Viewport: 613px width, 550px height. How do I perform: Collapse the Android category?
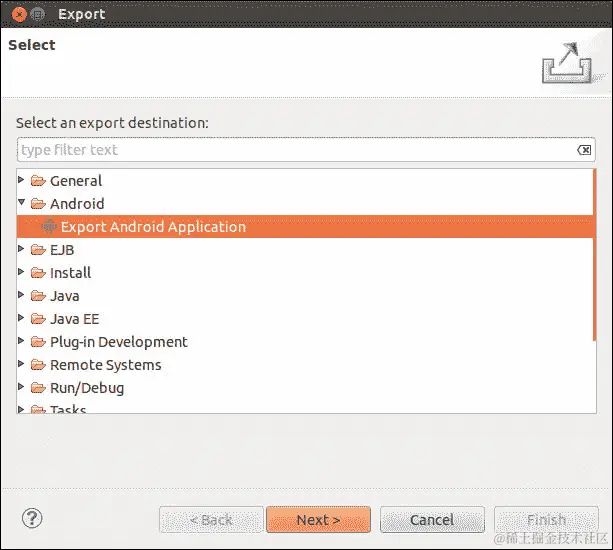click(22, 202)
